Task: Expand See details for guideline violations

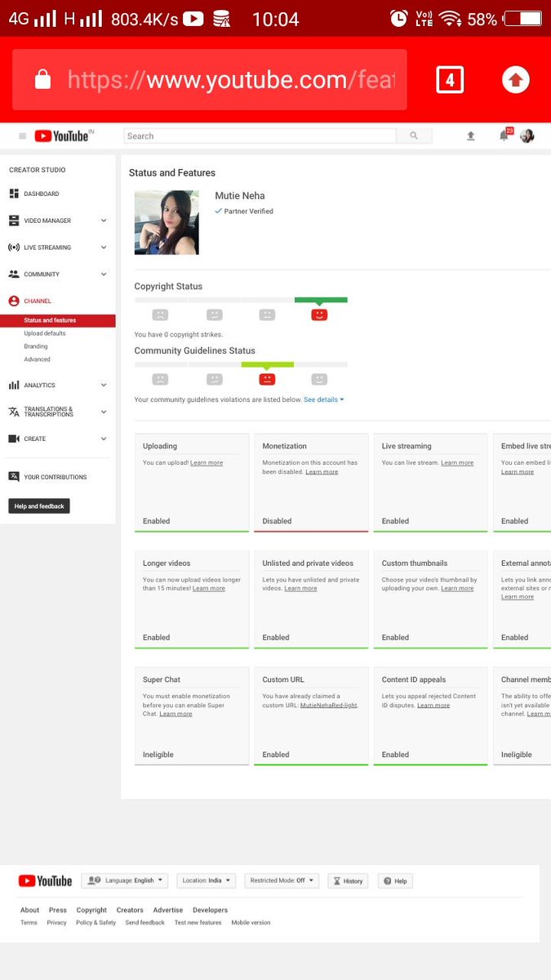Action: 324,399
